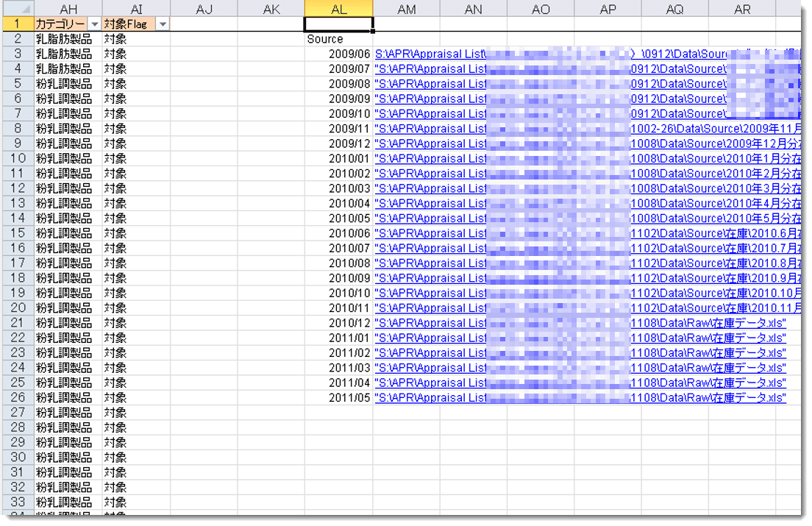This screenshot has height=526, width=812.
Task: Select column header AN
Action: tap(474, 10)
